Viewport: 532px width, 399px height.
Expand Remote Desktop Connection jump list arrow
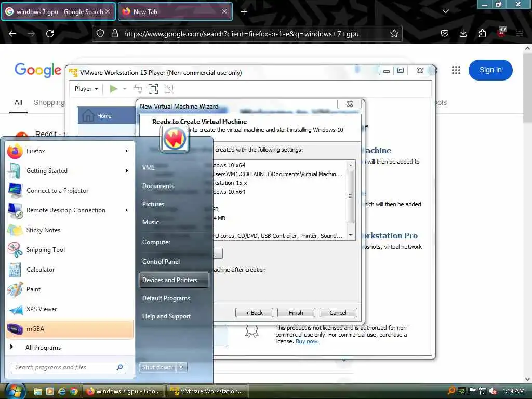(x=127, y=210)
